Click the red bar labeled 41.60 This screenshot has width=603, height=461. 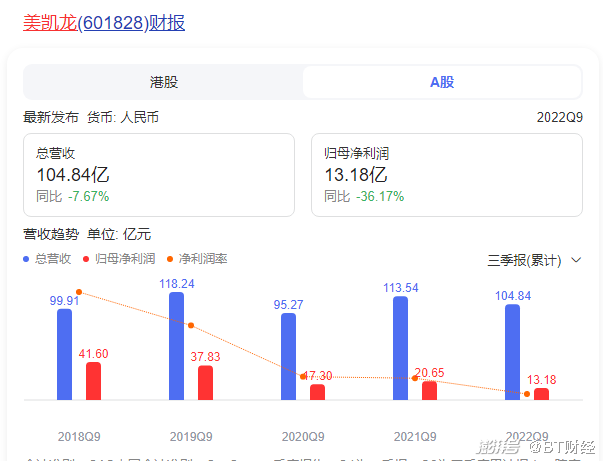[x=93, y=381]
